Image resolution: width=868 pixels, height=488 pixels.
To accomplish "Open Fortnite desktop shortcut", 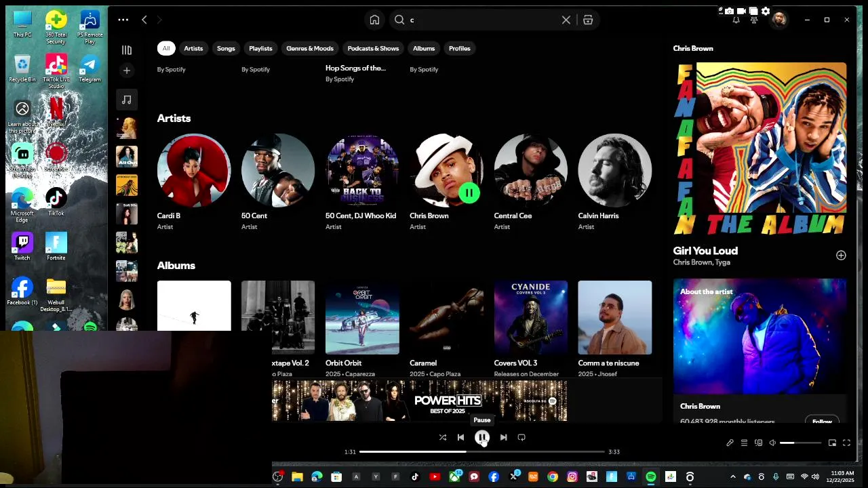I will (x=56, y=247).
